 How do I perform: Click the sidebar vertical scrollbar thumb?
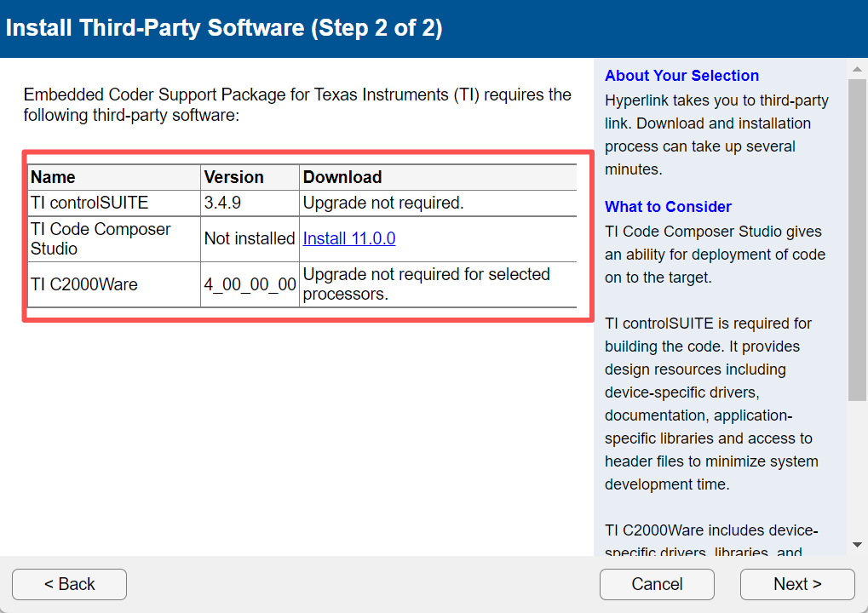pos(857,239)
